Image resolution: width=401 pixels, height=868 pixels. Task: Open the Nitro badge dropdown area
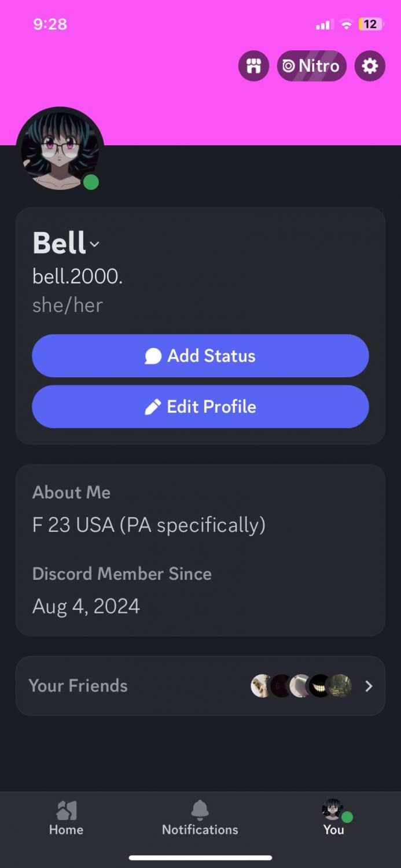click(x=312, y=66)
